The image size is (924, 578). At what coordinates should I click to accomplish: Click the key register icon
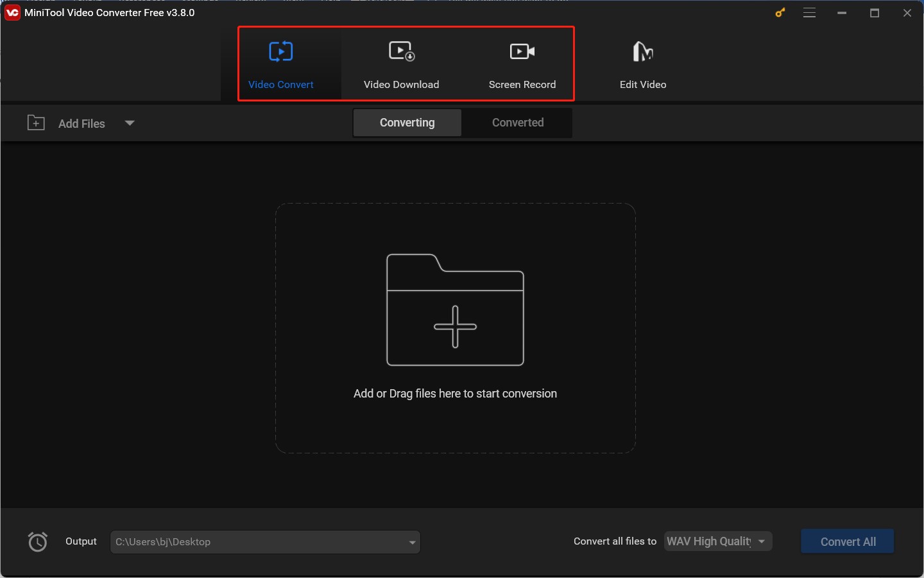pos(780,13)
